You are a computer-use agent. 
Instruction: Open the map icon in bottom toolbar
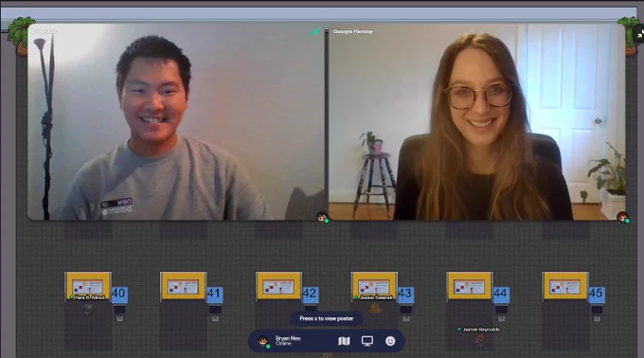tap(344, 341)
